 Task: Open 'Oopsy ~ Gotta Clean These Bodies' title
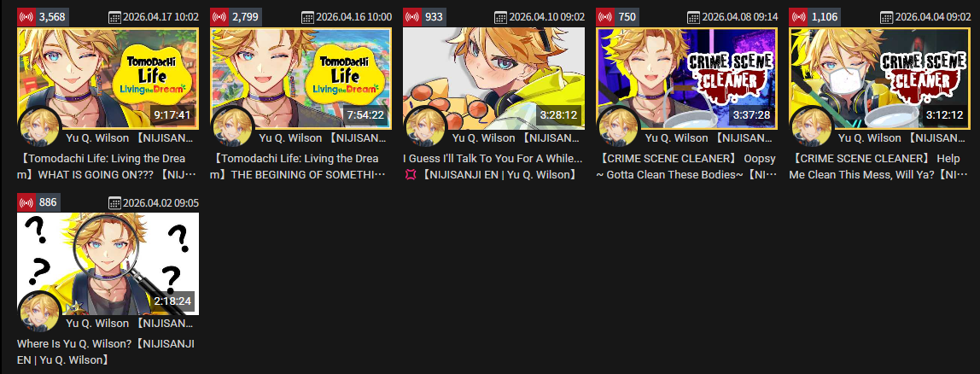tap(686, 167)
